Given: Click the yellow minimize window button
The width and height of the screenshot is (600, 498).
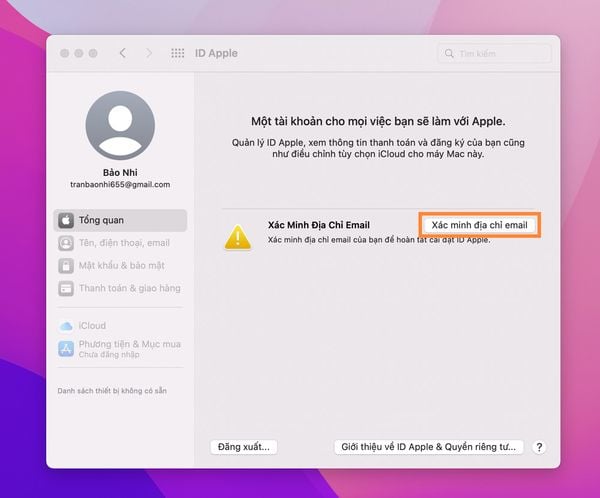Looking at the screenshot, I should (x=79, y=53).
